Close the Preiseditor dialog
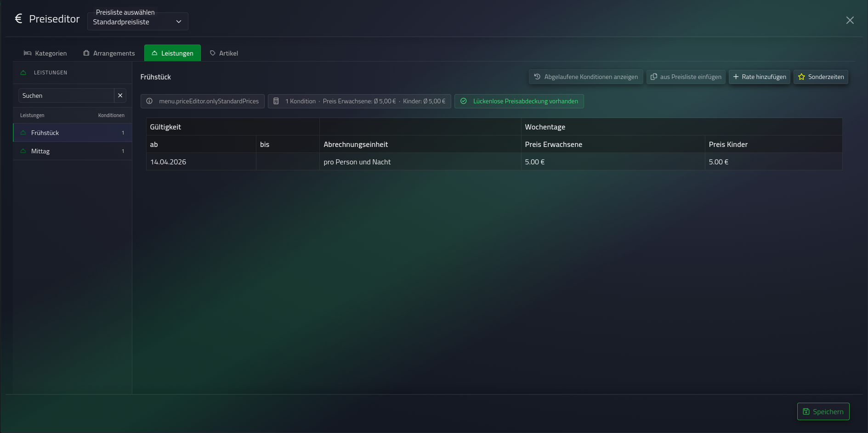868x433 pixels. click(850, 20)
